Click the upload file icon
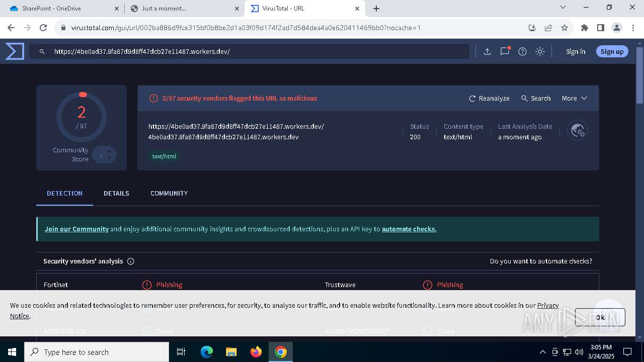The height and width of the screenshot is (362, 644). (x=487, y=51)
